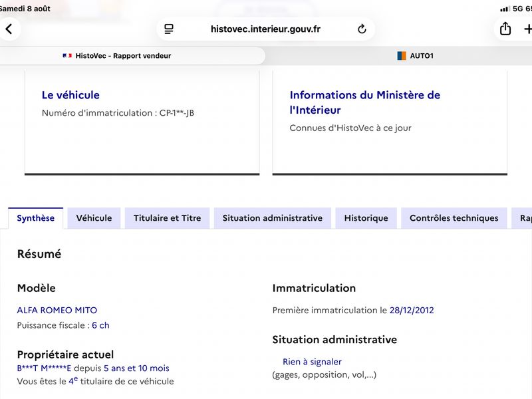Screen dimensions: 532x399
Task: Click the Résumé section heading
Action: pyautogui.click(x=39, y=254)
